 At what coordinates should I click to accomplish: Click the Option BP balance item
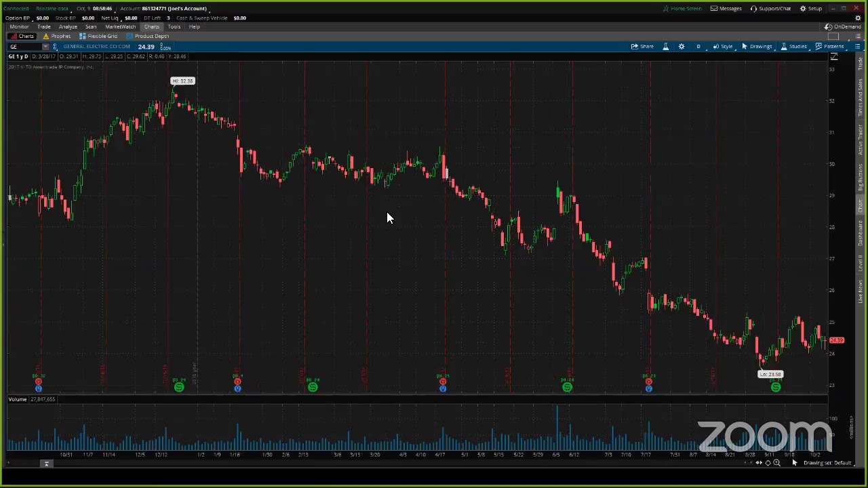[26, 18]
